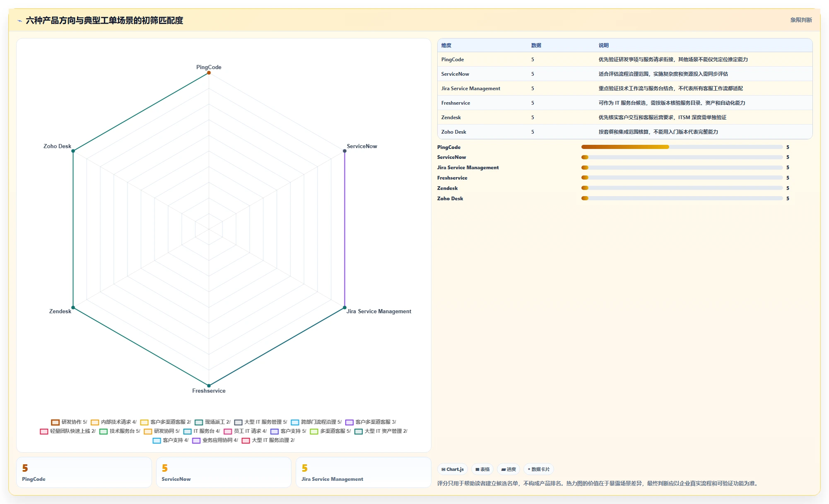Click the Zoho Desk axis label on radar

click(x=57, y=146)
